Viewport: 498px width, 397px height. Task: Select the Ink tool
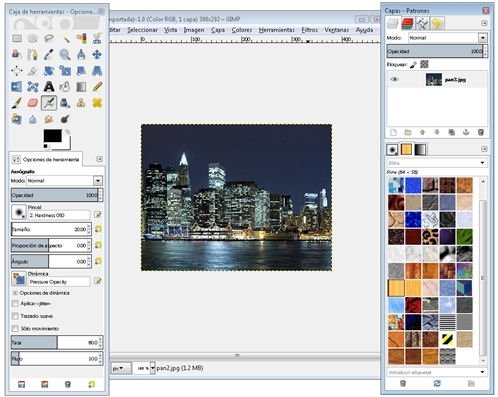coord(65,103)
